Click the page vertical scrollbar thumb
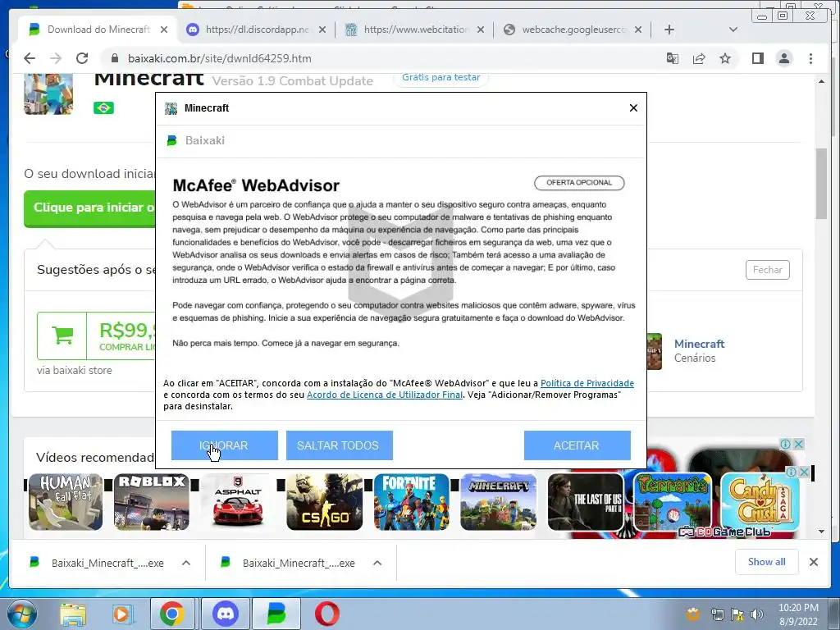 pos(822,183)
